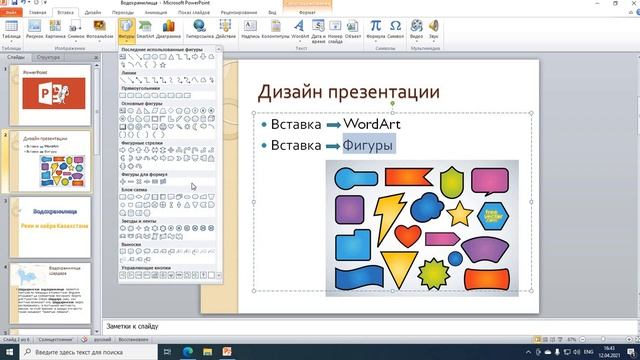Open Microsoft Edge from the taskbar

pyautogui.click(x=188, y=352)
